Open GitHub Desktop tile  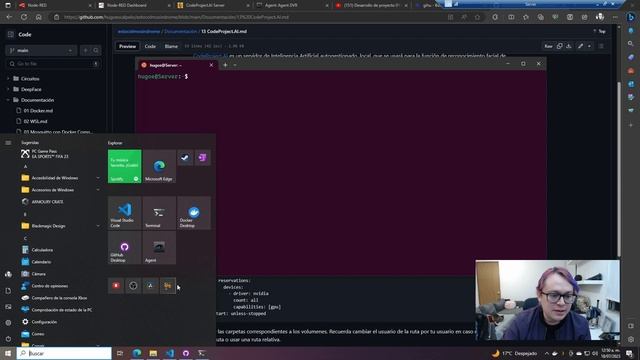coord(124,247)
